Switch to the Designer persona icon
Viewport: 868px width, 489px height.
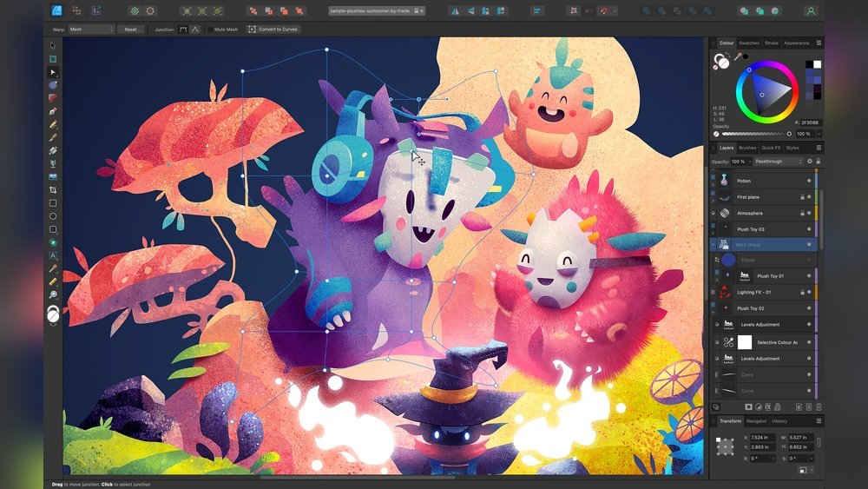click(x=57, y=10)
